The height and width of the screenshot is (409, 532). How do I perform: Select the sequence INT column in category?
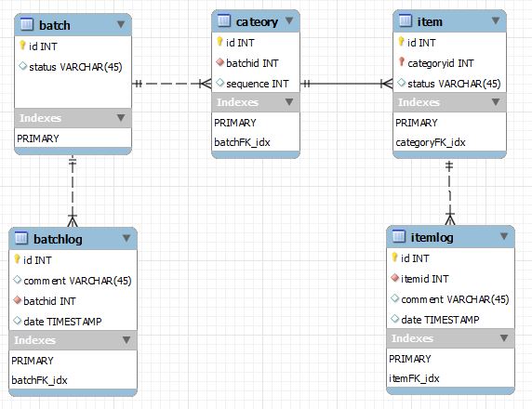pyautogui.click(x=256, y=84)
